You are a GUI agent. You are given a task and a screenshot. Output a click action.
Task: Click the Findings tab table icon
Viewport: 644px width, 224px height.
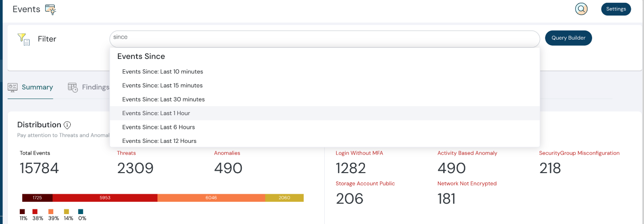[73, 87]
